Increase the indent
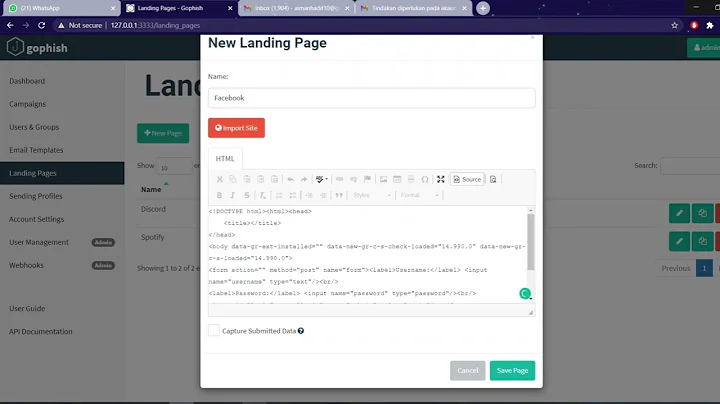Image resolution: width=720 pixels, height=404 pixels. (323, 196)
